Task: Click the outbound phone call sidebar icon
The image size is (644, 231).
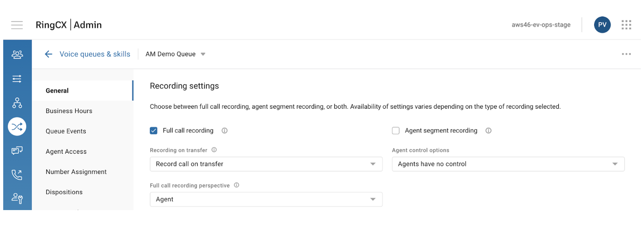Action: point(17,175)
